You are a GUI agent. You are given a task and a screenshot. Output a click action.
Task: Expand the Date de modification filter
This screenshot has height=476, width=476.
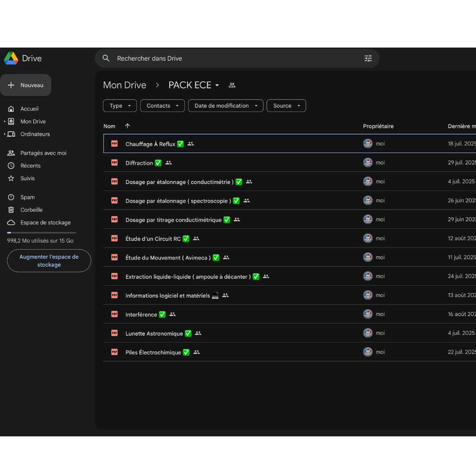pos(225,106)
